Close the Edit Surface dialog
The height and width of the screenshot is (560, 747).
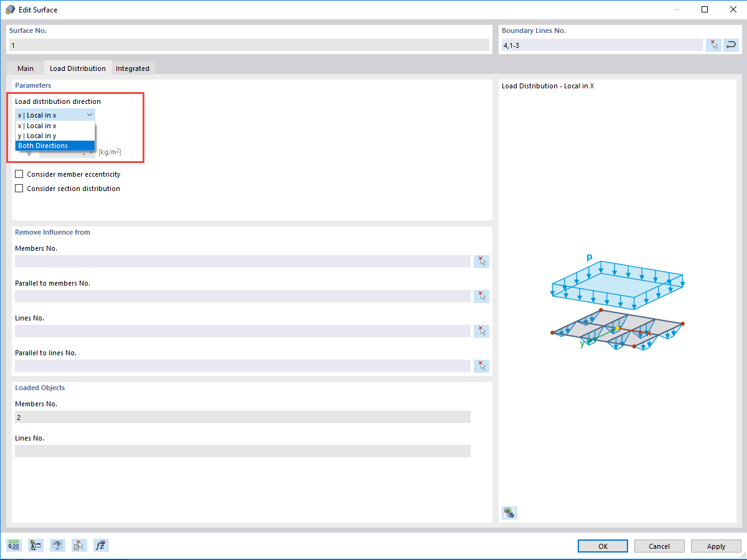pyautogui.click(x=733, y=9)
